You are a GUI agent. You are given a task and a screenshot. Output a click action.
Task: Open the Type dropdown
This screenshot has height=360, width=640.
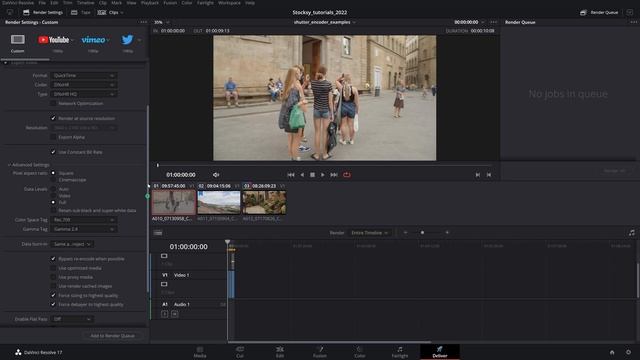coord(84,94)
